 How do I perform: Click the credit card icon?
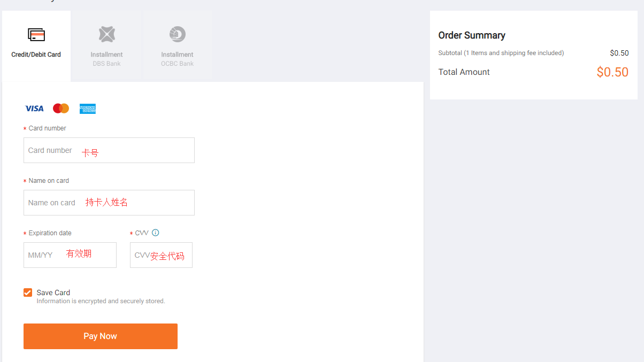(x=36, y=35)
